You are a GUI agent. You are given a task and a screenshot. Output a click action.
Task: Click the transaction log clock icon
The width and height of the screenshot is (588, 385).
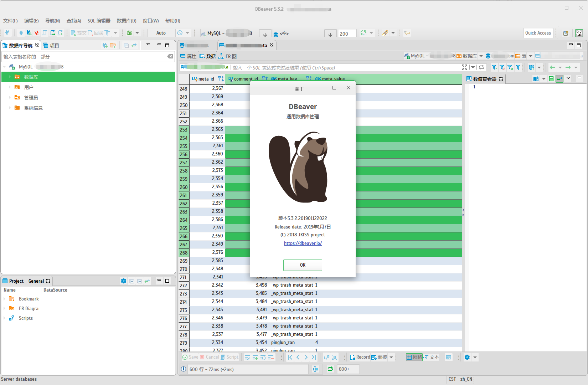(180, 33)
